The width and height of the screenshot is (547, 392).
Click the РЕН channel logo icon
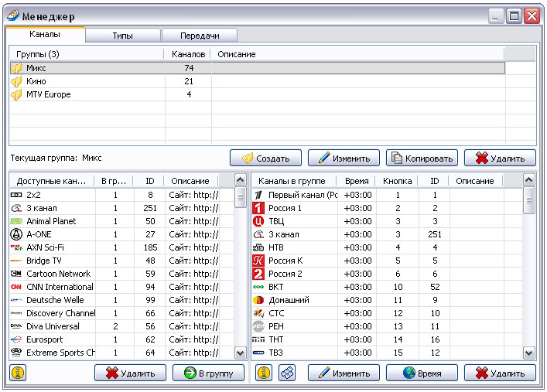point(258,326)
